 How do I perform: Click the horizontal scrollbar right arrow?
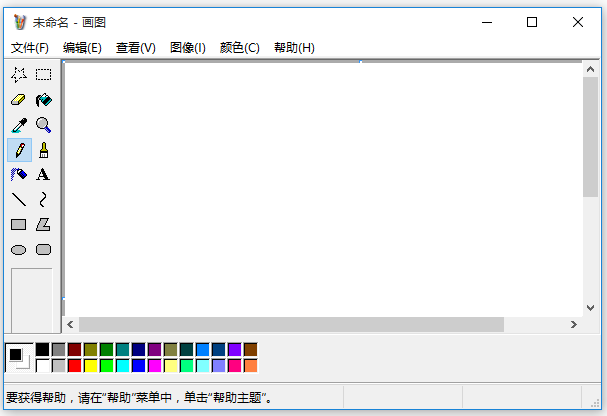[574, 325]
